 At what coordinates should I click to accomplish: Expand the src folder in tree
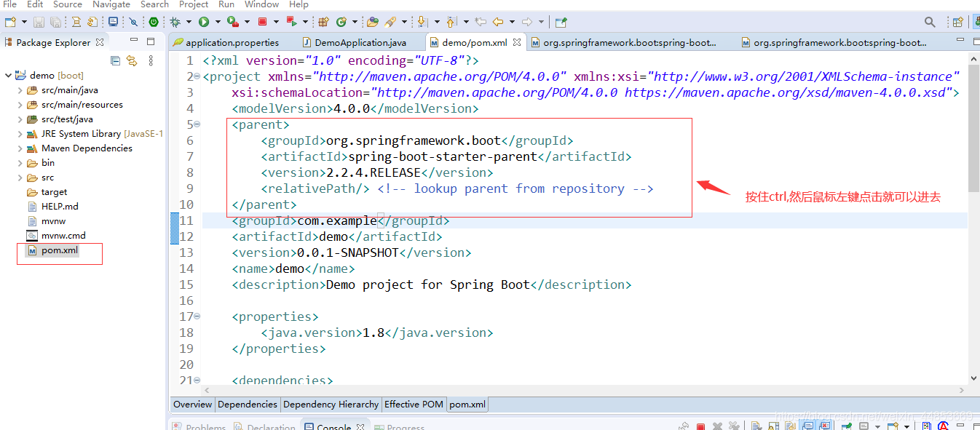(x=20, y=178)
